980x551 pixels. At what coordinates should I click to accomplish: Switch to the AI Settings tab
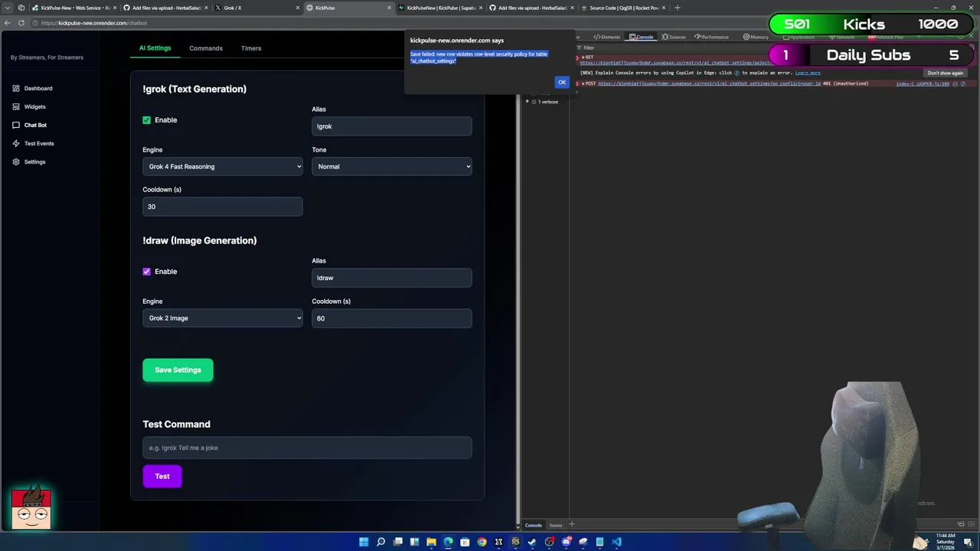pos(155,48)
